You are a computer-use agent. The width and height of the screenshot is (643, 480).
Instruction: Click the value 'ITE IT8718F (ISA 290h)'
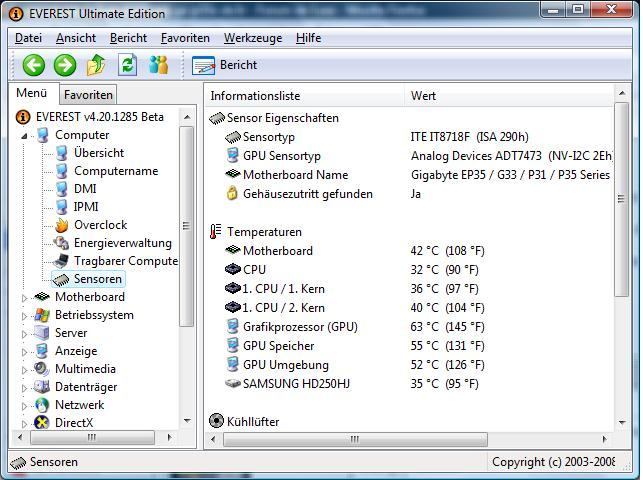(470, 136)
